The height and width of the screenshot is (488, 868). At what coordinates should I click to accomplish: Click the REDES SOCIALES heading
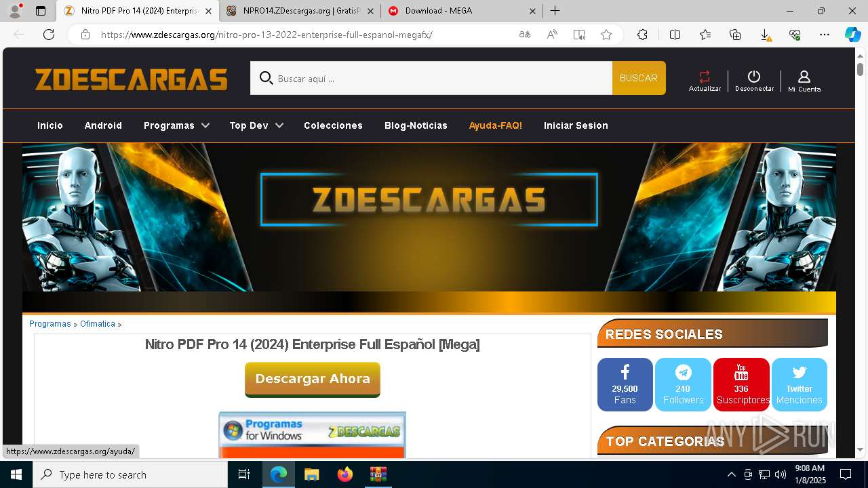[664, 334]
